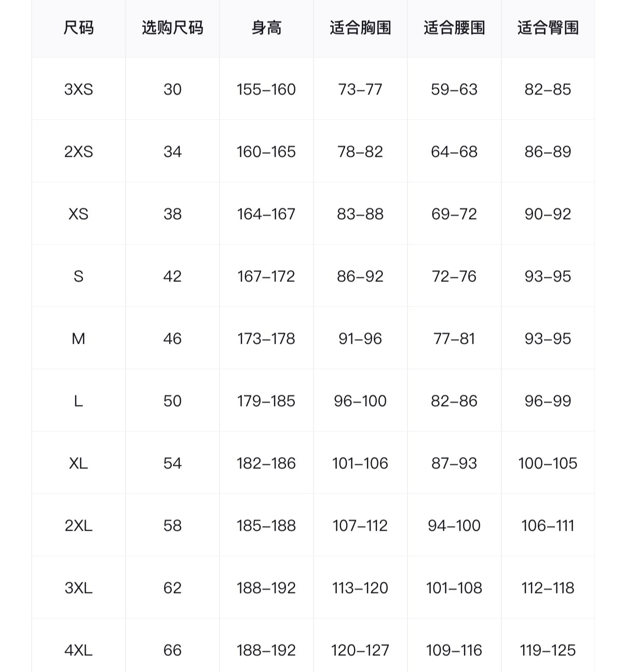The width and height of the screenshot is (626, 672).
Task: Click hip range 100–105 cell
Action: pyautogui.click(x=548, y=463)
